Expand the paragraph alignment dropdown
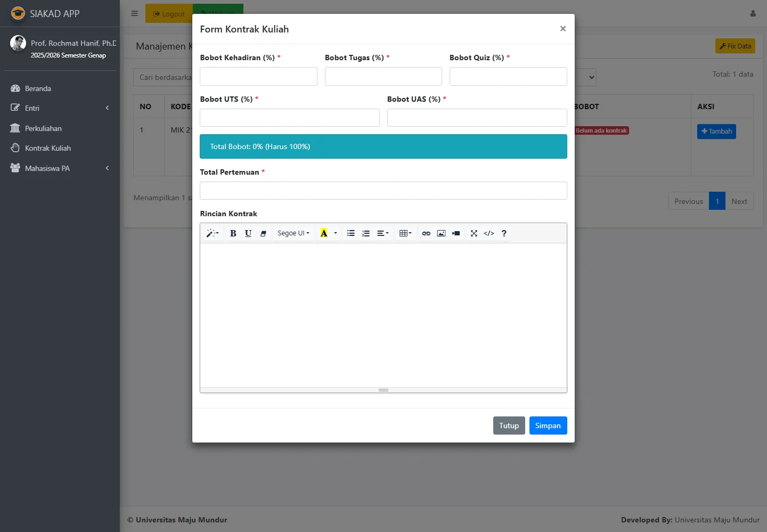Screen dimensions: 767x532 (x=383, y=233)
